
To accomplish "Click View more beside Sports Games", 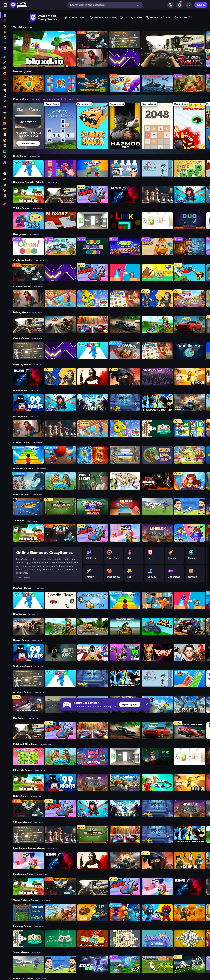I will tap(37, 495).
